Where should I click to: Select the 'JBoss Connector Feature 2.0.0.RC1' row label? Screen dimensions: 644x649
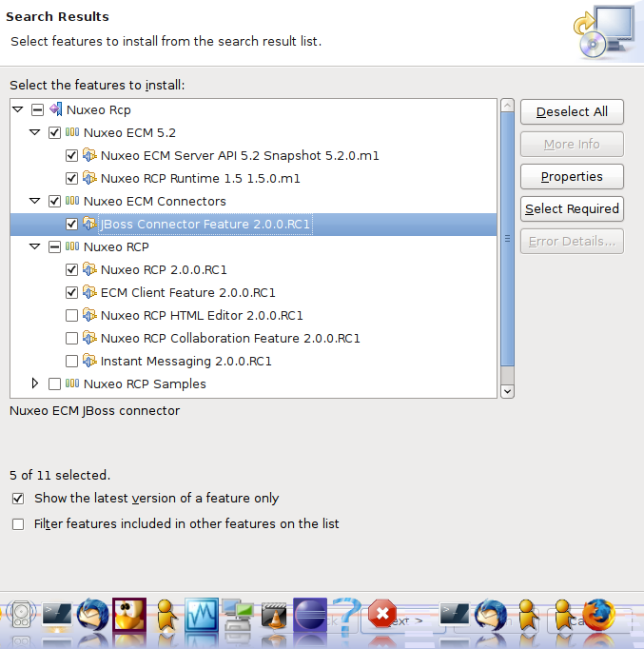pyautogui.click(x=205, y=224)
